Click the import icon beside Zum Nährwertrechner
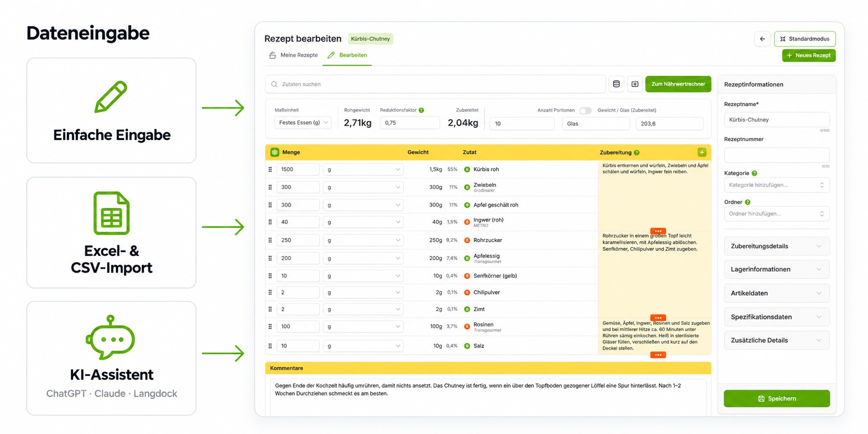868x434 pixels. (635, 84)
